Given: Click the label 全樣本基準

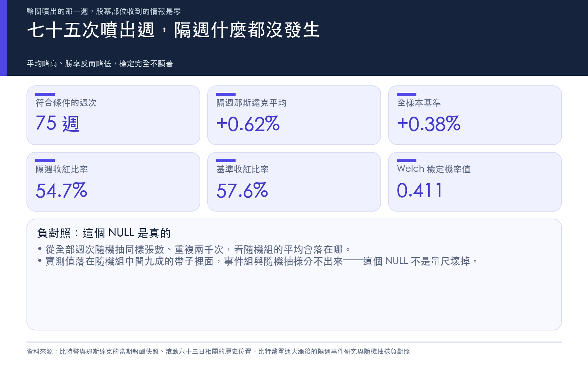Looking at the screenshot, I should click(419, 103).
